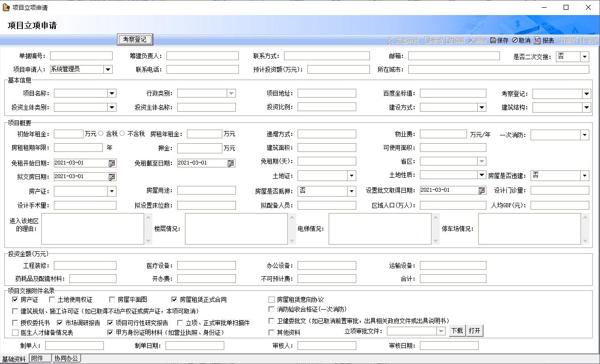Expand the 是否二次交接 dropdown
Viewport: 600px width, 364px height.
[x=584, y=57]
